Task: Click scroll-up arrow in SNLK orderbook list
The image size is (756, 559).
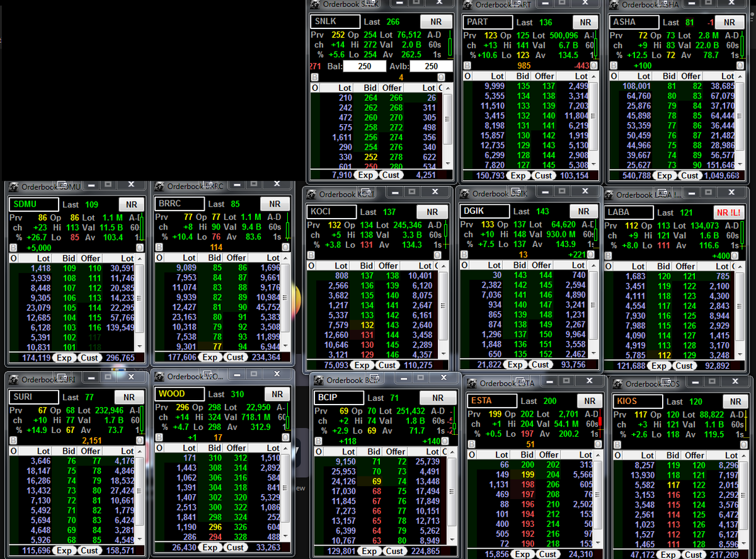Action: pyautogui.click(x=449, y=87)
